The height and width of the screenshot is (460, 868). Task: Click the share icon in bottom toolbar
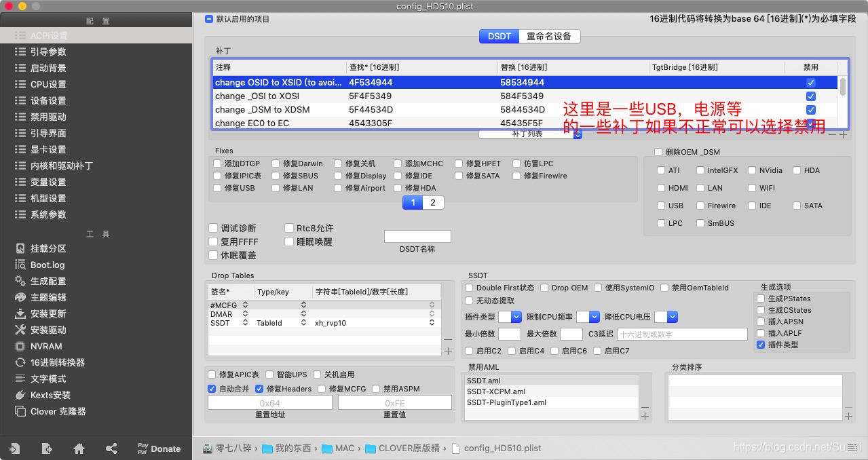(x=111, y=448)
